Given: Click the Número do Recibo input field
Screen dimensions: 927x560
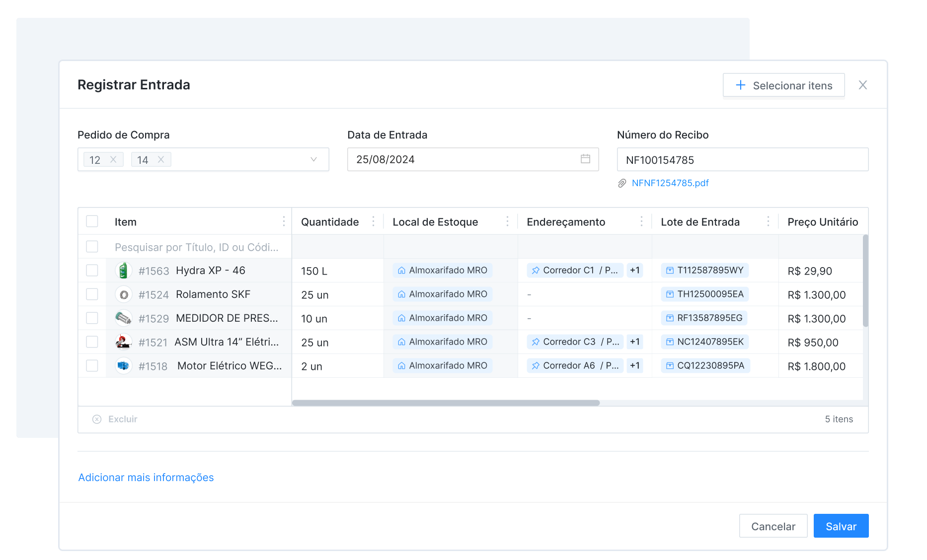Looking at the screenshot, I should (742, 159).
